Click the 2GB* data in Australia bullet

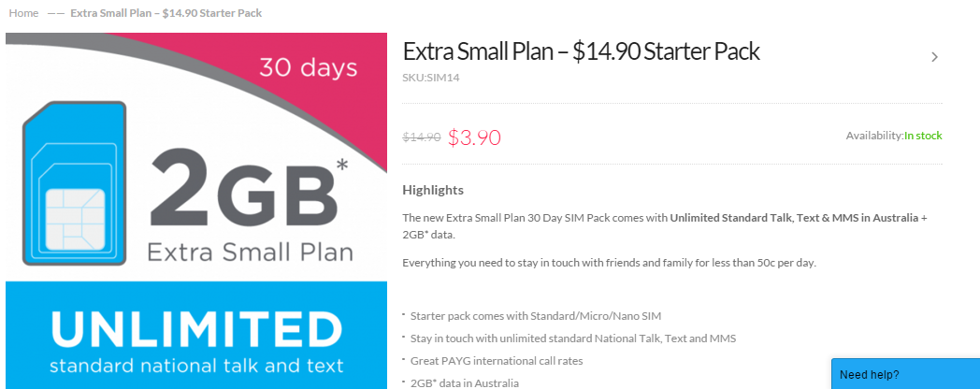tap(464, 382)
